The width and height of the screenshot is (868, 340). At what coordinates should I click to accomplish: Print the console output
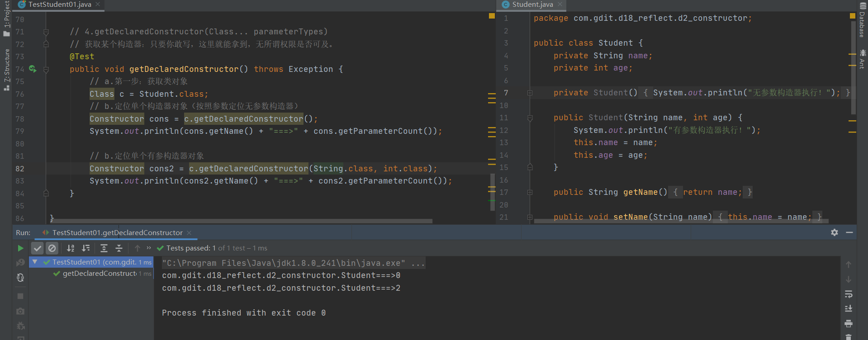[849, 324]
